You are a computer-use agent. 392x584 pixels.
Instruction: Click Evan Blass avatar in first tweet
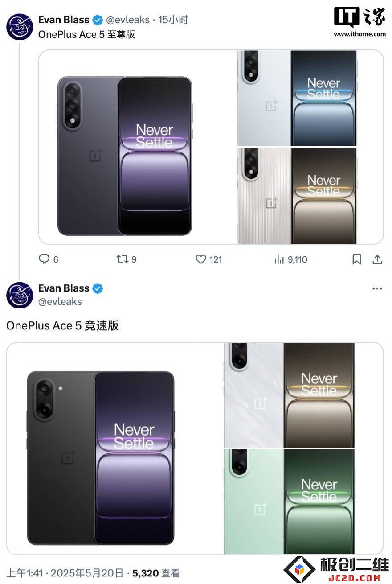20,27
